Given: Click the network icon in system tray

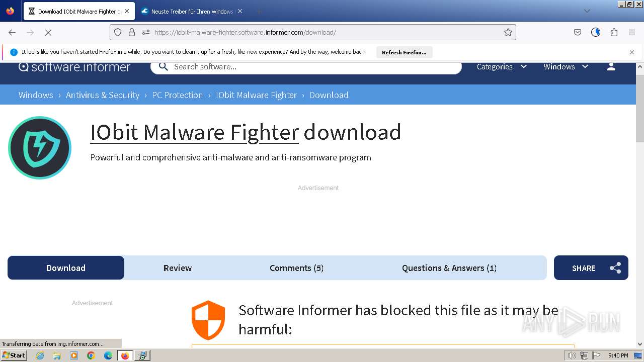Looking at the screenshot, I should pos(584,355).
